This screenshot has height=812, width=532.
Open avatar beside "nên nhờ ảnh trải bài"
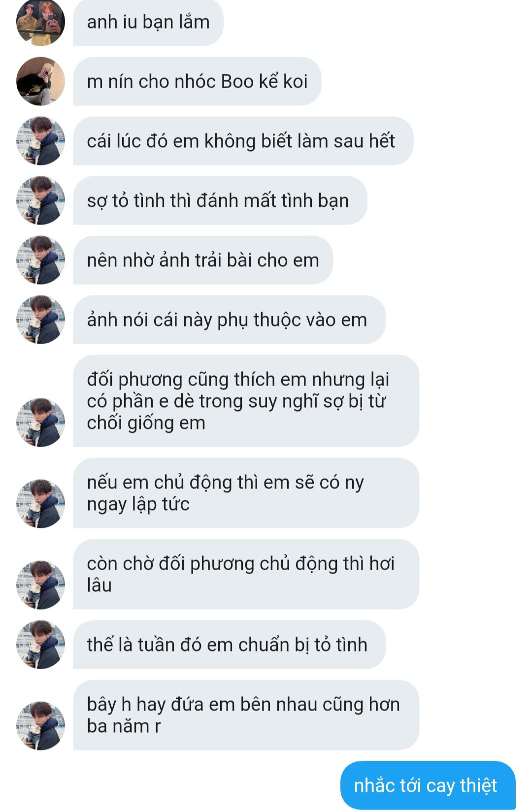41,260
